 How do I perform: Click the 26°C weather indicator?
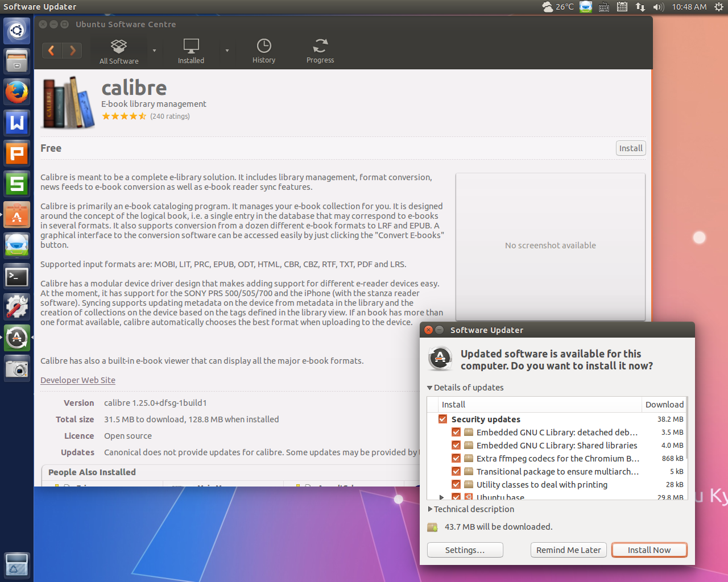tap(557, 7)
